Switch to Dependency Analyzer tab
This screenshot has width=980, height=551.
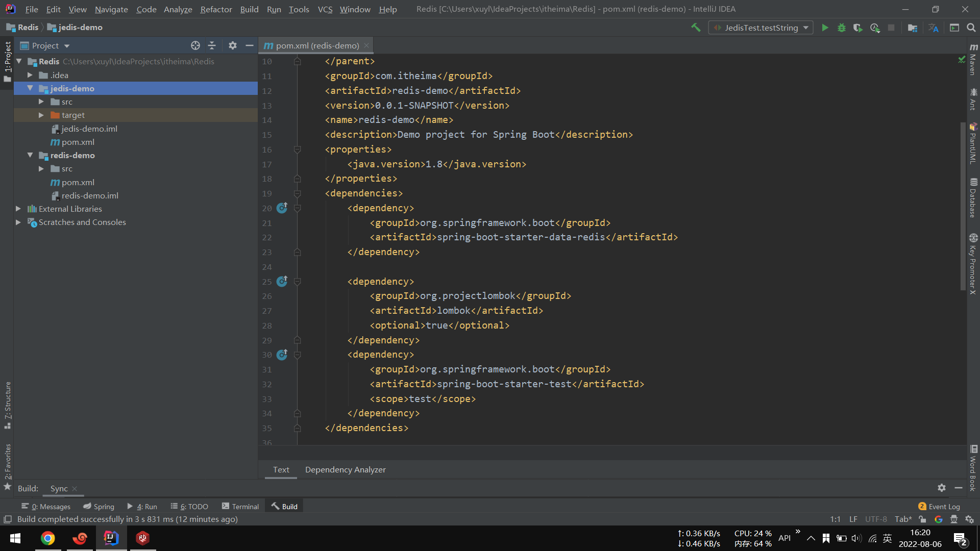click(345, 469)
